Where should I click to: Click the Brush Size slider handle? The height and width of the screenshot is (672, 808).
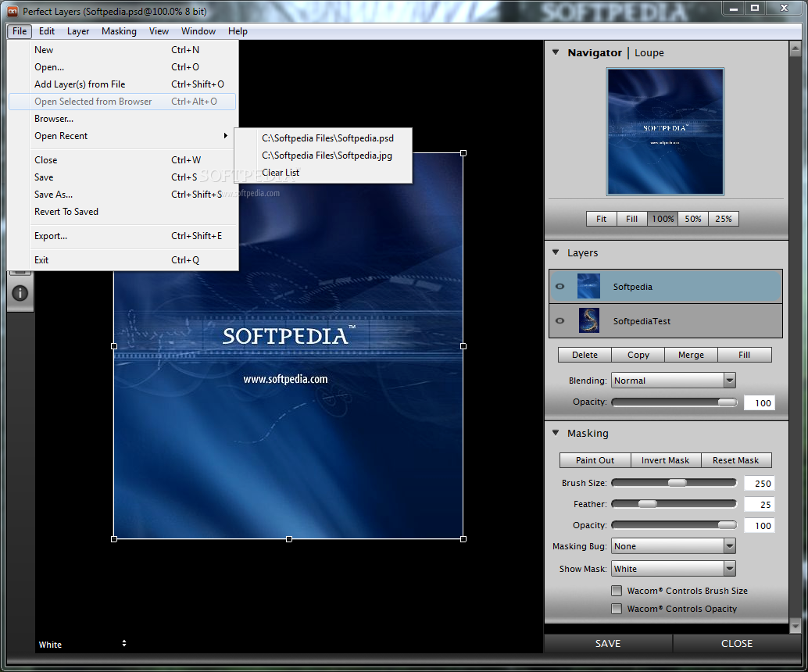pyautogui.click(x=678, y=483)
